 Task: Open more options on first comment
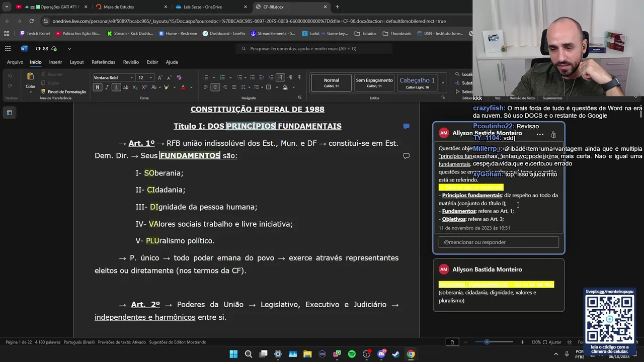540,134
